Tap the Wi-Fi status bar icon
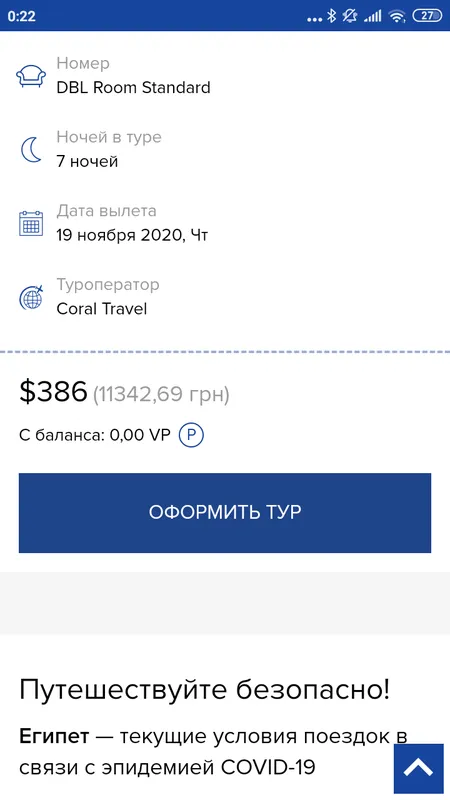 (396, 16)
